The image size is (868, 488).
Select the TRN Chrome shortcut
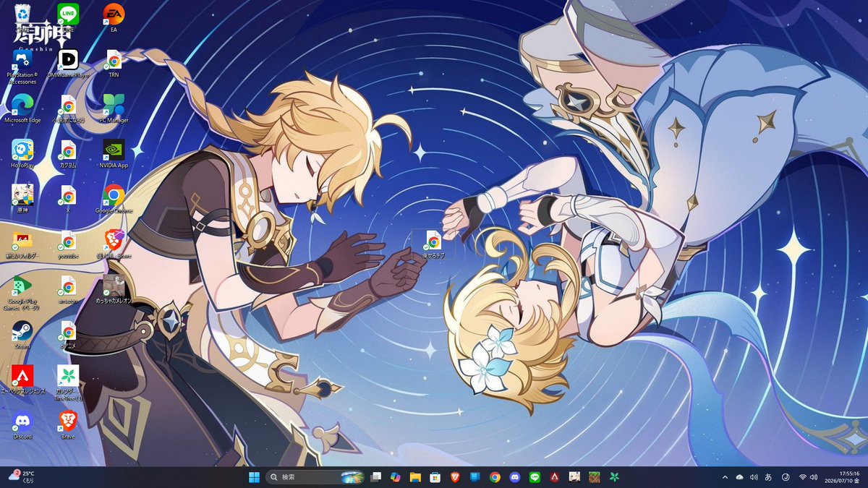point(114,63)
